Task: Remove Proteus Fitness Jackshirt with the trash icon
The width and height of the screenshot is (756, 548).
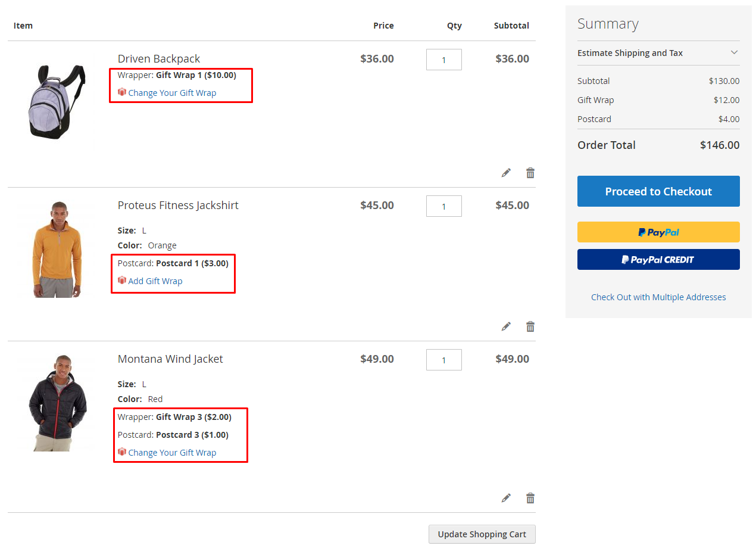Action: point(530,326)
